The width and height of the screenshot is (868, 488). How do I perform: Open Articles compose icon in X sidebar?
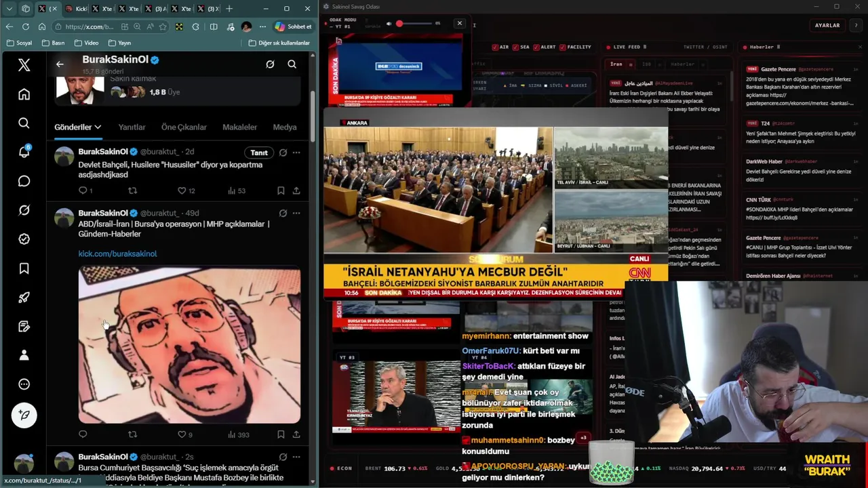pos(24,326)
